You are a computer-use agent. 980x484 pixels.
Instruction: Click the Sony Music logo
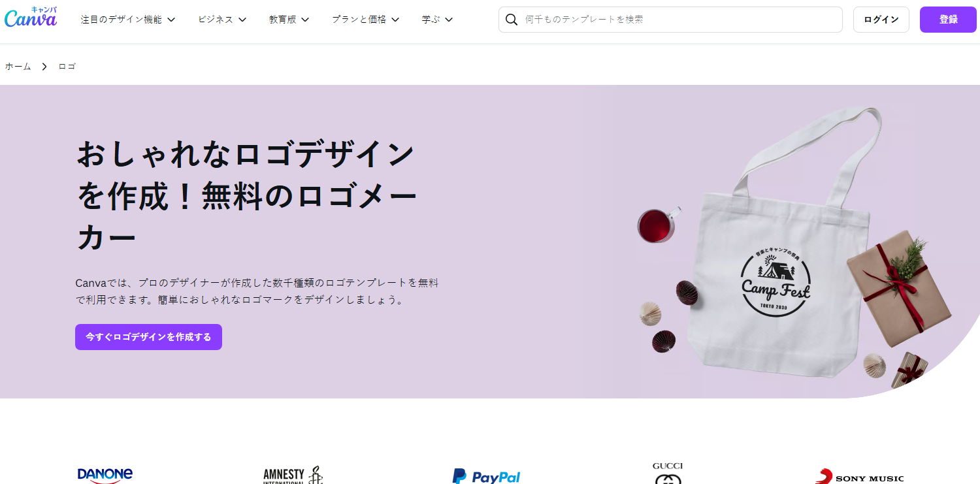coord(860,477)
